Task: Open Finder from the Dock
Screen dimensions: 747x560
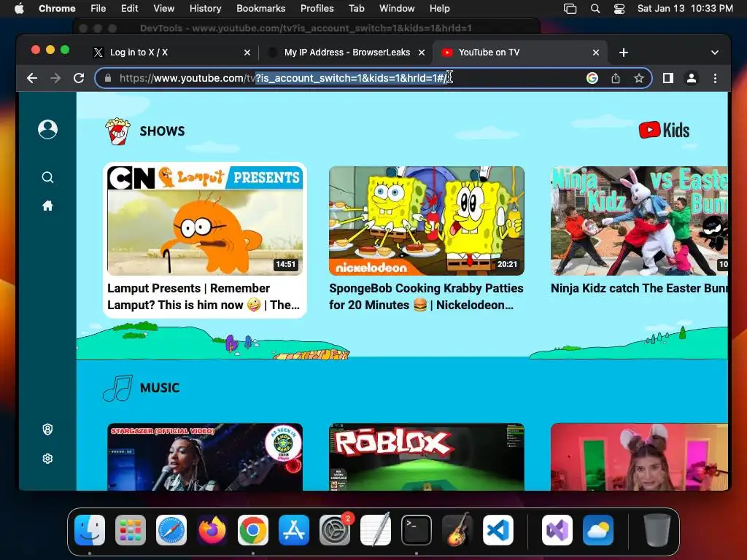Action: tap(90, 530)
